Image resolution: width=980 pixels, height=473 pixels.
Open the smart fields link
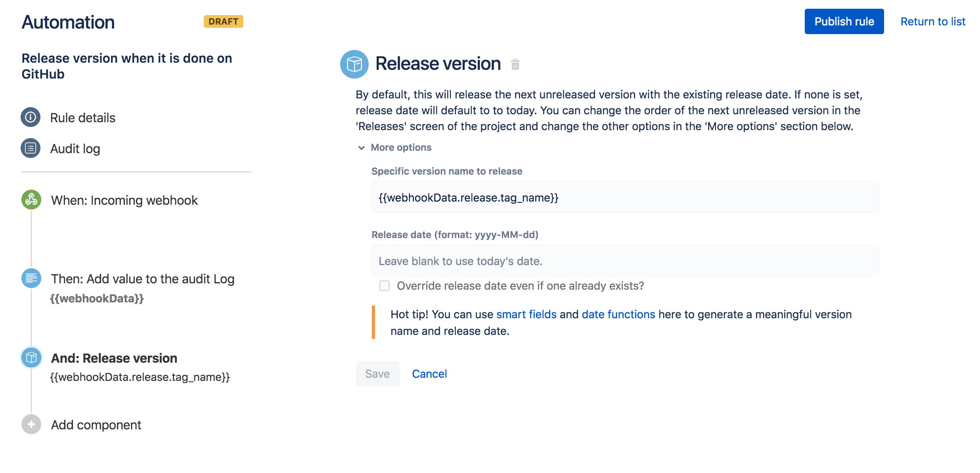click(526, 314)
